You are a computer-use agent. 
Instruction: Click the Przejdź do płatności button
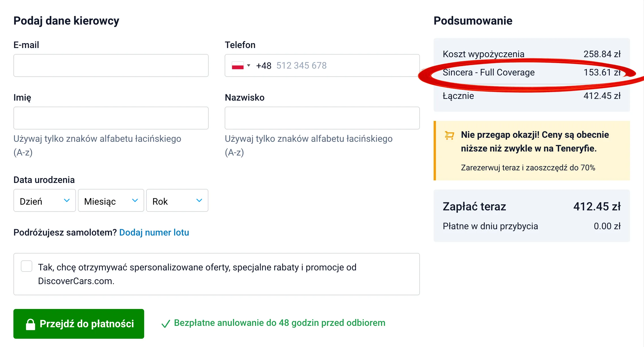(x=79, y=324)
